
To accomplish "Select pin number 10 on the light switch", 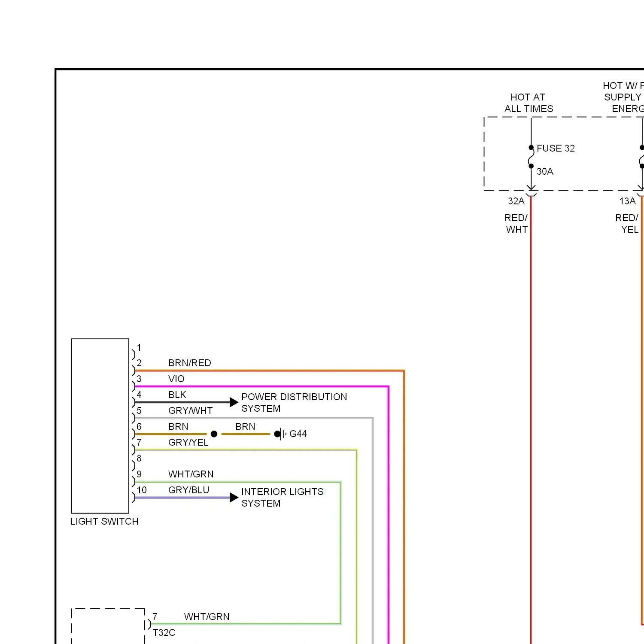I will tap(142, 490).
